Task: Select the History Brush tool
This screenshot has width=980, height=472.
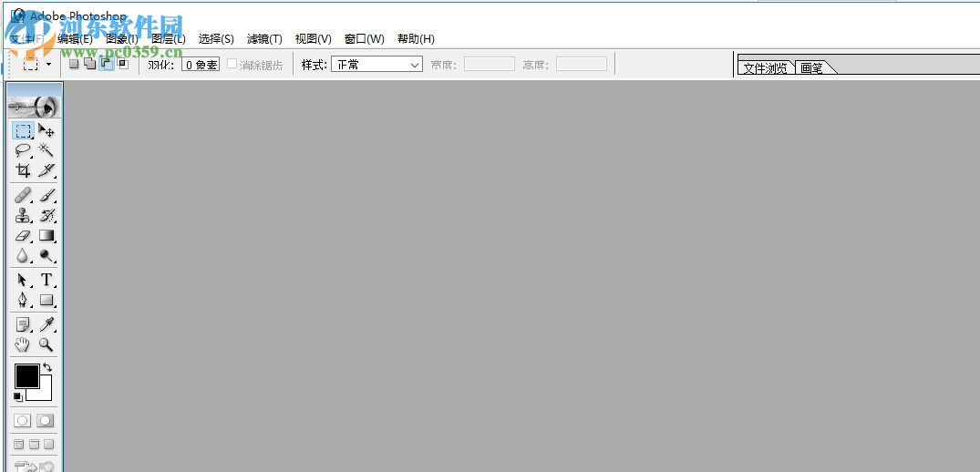Action: coord(46,215)
